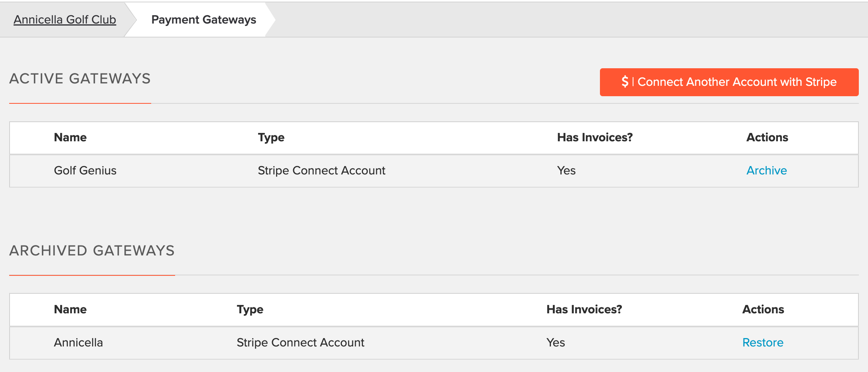Click Stripe Connect Account in Golf Genius row

click(x=322, y=170)
